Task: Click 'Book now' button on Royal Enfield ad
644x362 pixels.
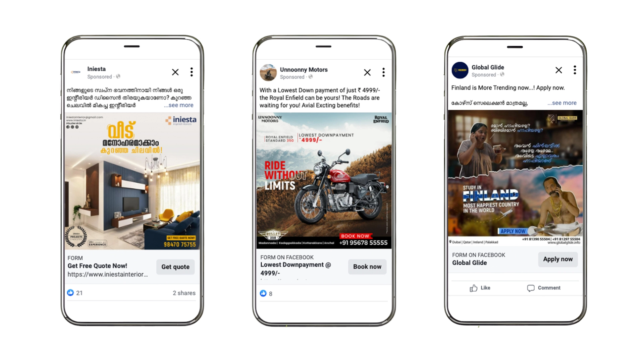Action: pos(367,266)
